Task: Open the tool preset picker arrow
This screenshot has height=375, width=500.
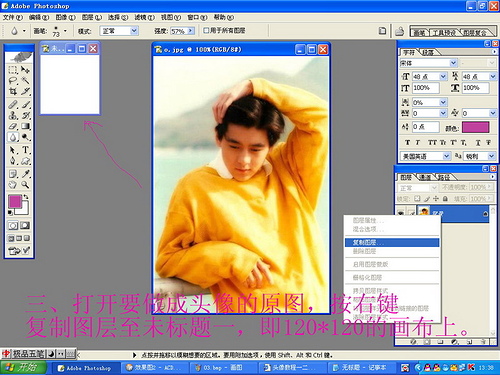Action: (24, 31)
